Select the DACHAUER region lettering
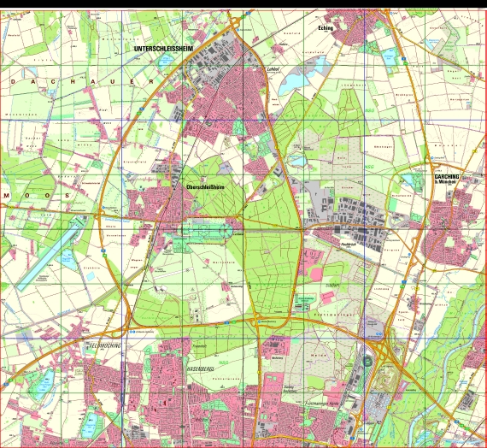The height and width of the screenshot is (448, 487). point(82,82)
